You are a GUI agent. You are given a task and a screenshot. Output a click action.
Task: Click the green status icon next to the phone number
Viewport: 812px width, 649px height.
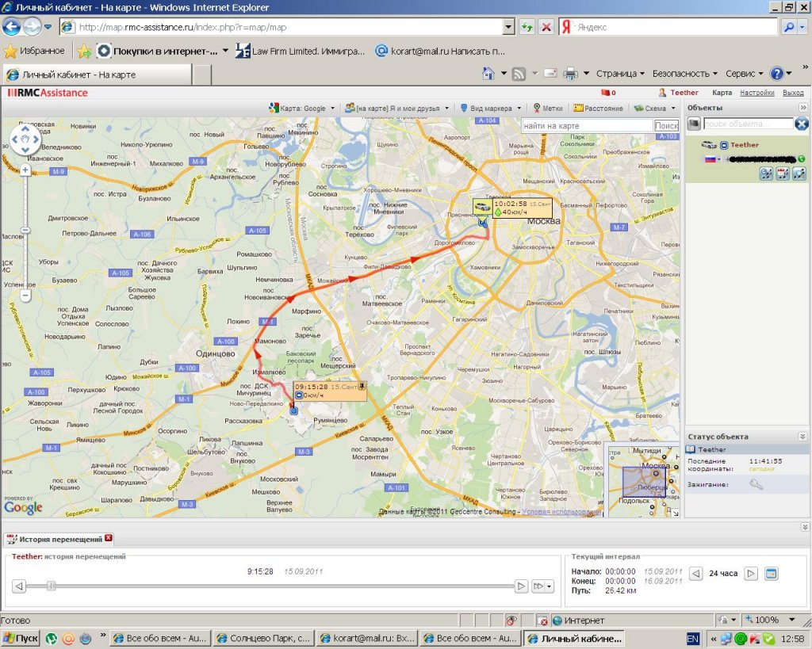coord(801,159)
